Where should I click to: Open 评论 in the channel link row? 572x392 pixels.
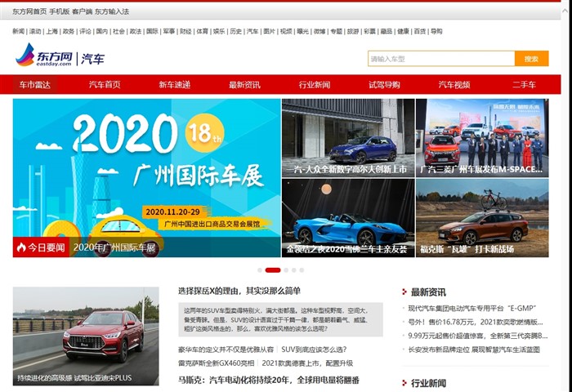[85, 31]
